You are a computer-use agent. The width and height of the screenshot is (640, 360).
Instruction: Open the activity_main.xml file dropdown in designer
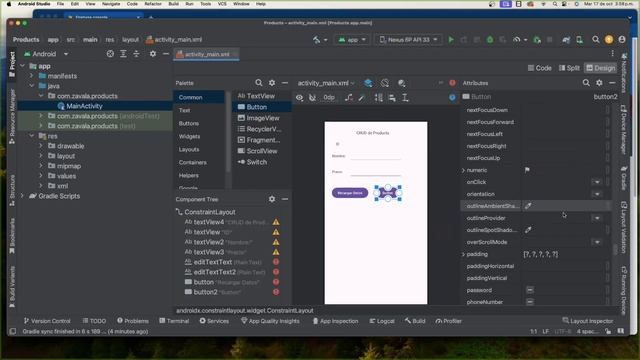[x=326, y=83]
